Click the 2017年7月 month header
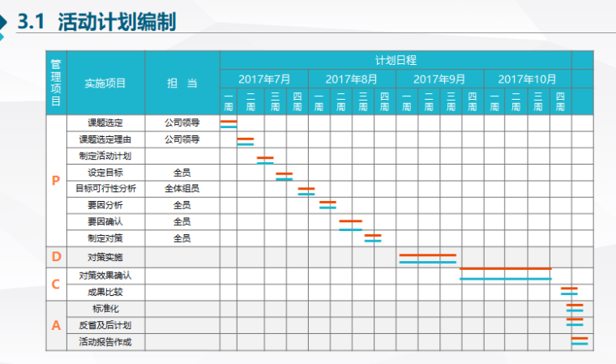The width and height of the screenshot is (616, 364). click(x=264, y=79)
